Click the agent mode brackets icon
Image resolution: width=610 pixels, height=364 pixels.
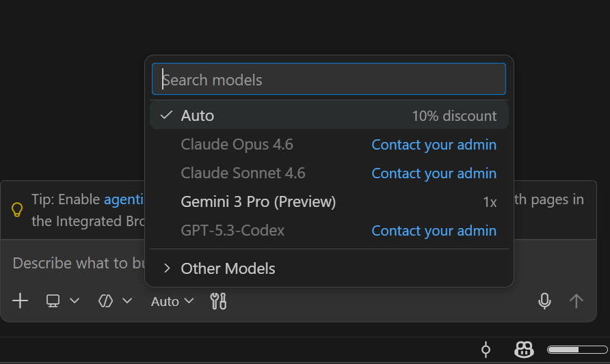click(105, 301)
